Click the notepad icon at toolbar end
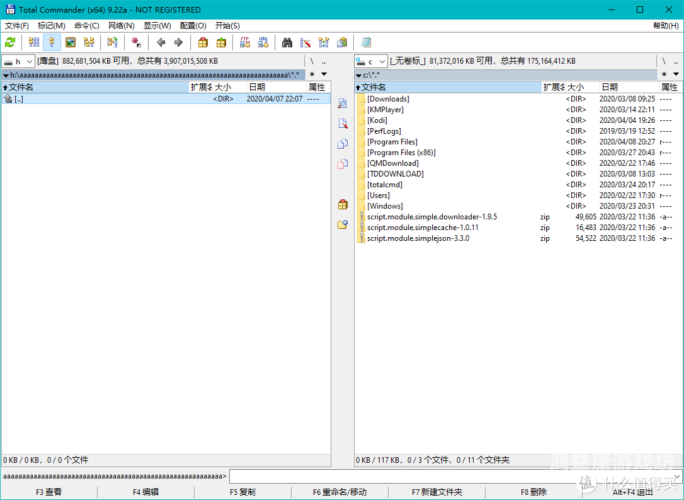The width and height of the screenshot is (684, 500). coord(366,42)
